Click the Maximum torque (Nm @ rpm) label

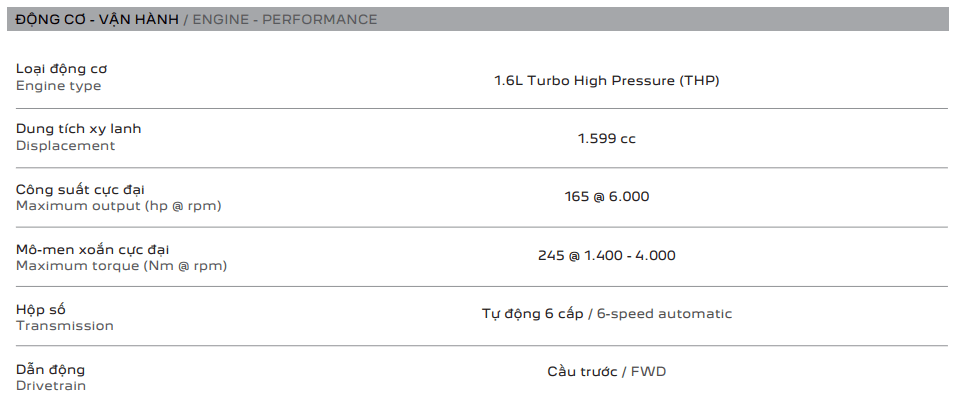pos(121,266)
